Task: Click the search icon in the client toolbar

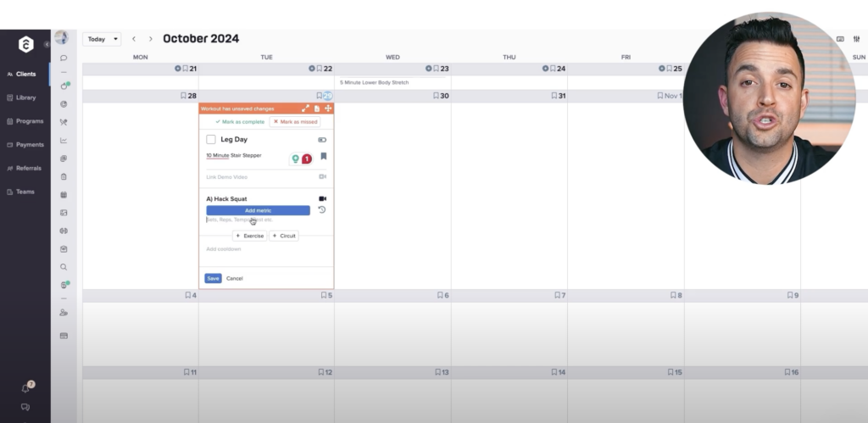Action: pos(64,266)
